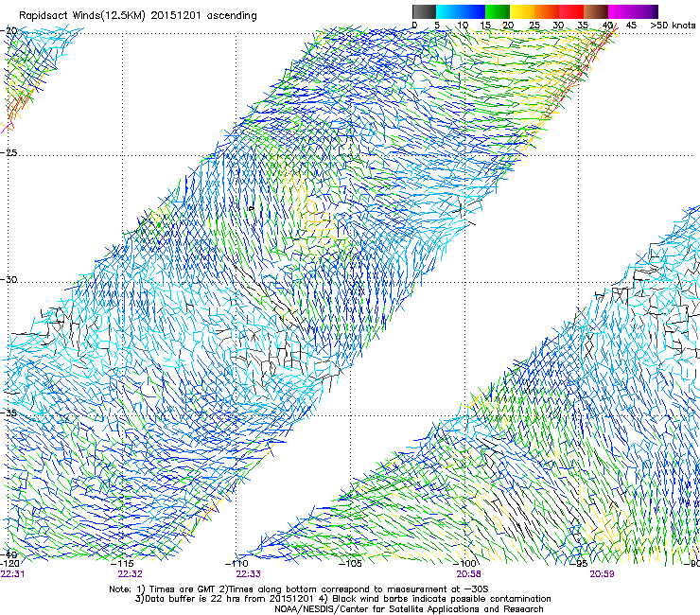
Task: Click the -35 latitude axis label
Action: (9, 413)
